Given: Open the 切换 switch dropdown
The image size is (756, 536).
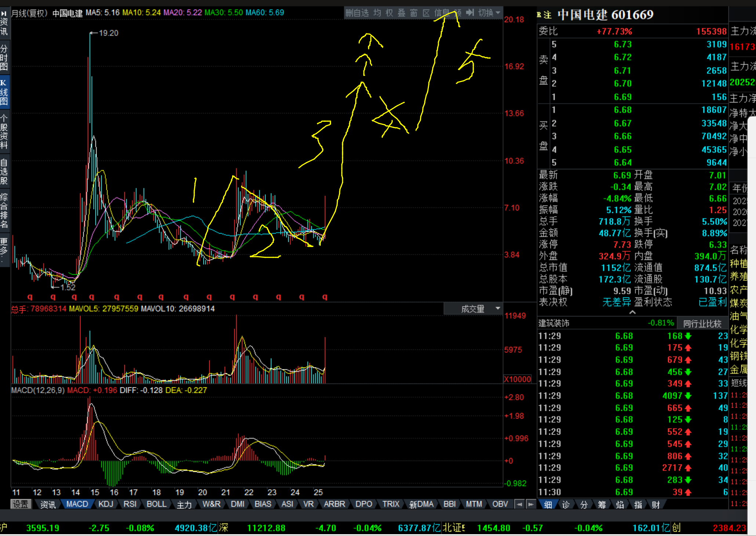Looking at the screenshot, I should [489, 13].
